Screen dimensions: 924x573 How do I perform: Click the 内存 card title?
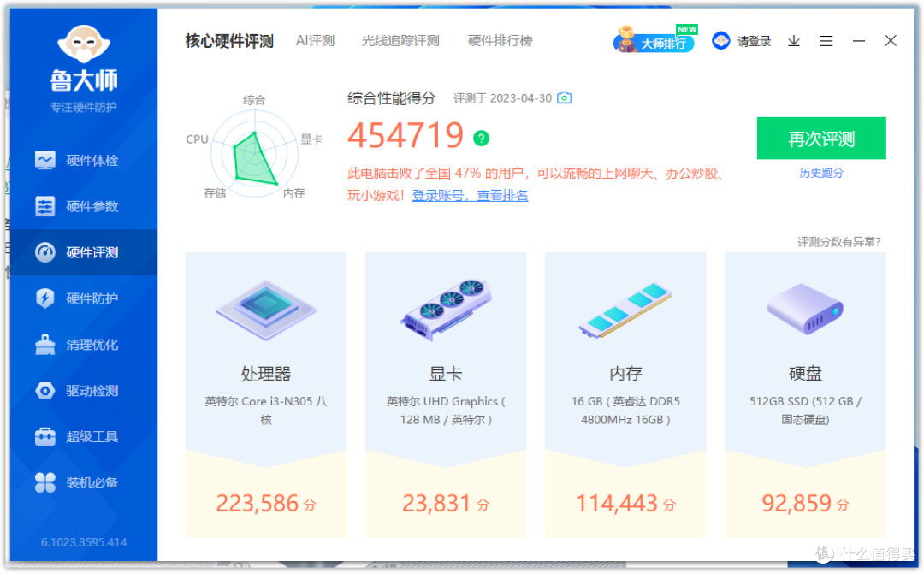point(625,374)
